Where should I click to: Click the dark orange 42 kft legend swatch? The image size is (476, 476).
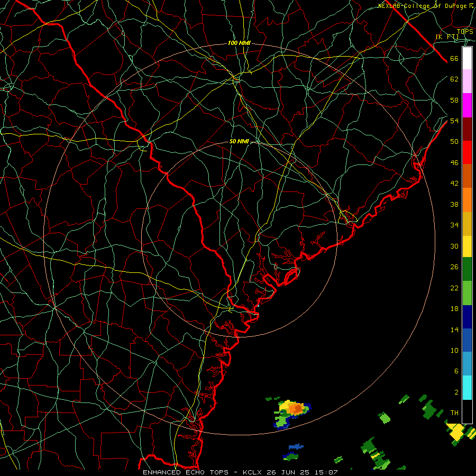click(467, 176)
